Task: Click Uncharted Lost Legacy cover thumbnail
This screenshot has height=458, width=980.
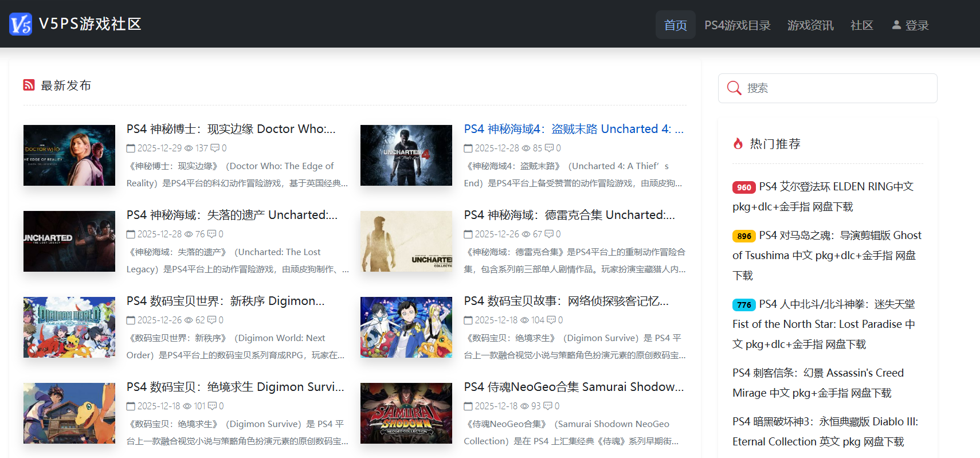Action: 69,241
